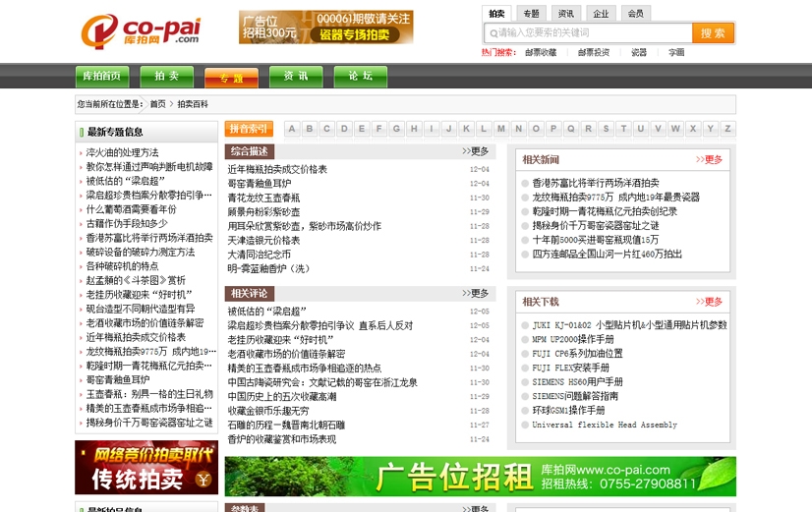Expand 更多 in the 综合描述 section
The height and width of the screenshot is (512, 812).
(x=475, y=151)
